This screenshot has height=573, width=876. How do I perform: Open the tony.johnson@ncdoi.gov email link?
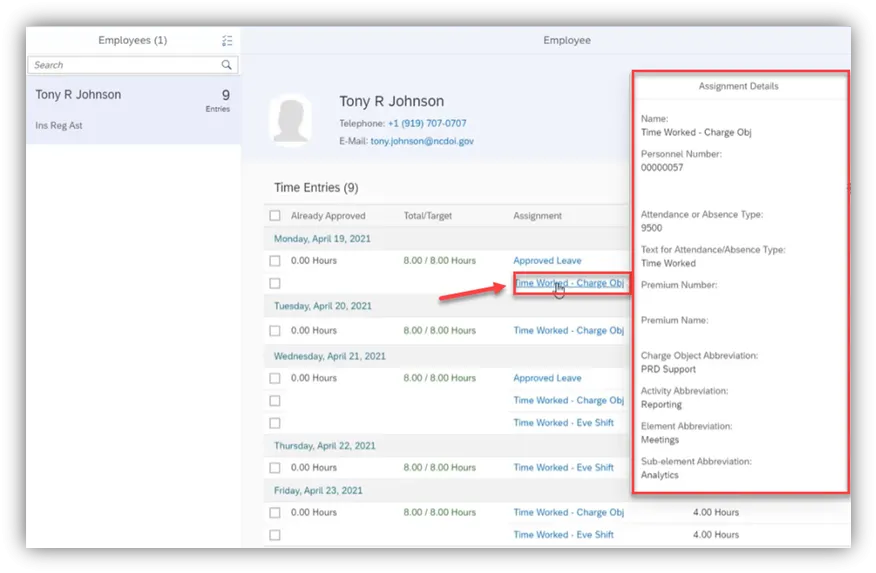(x=422, y=142)
